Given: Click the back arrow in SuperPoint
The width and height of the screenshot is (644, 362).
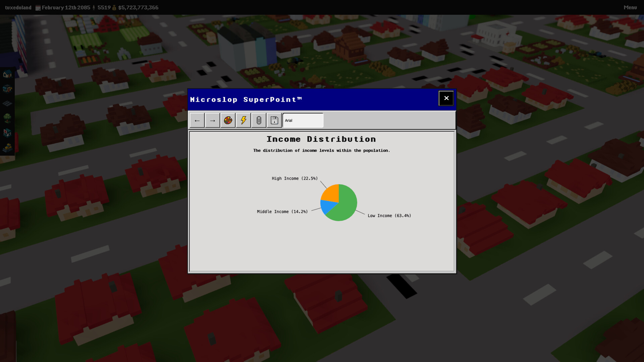Looking at the screenshot, I should pos(197,120).
